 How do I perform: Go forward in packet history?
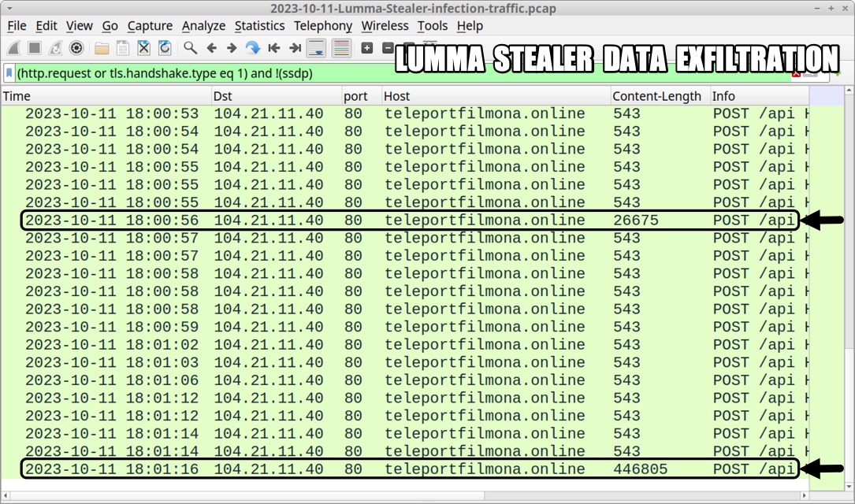(x=232, y=48)
